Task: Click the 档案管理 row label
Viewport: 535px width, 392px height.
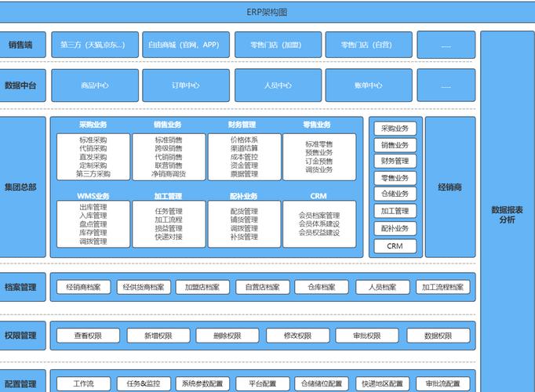Action: (22, 287)
